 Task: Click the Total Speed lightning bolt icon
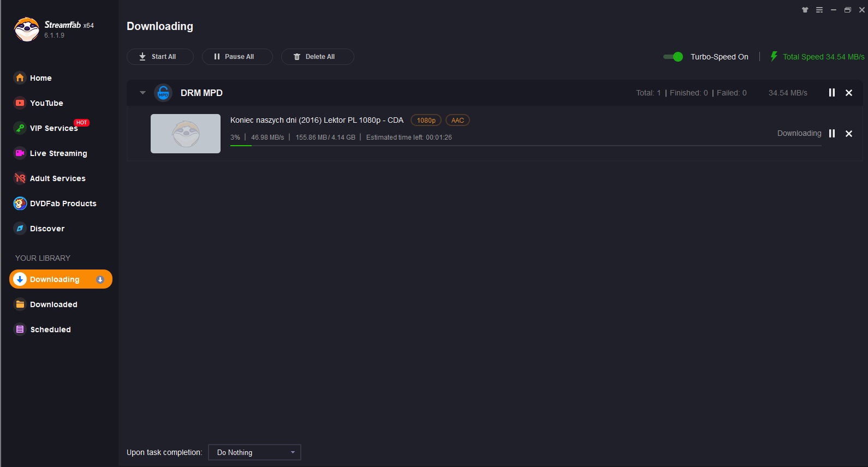[x=774, y=56]
